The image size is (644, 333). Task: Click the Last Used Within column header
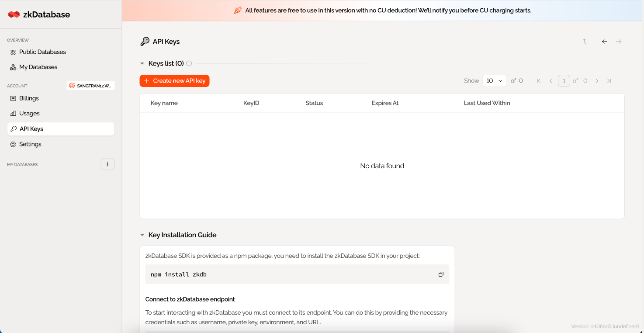[487, 103]
